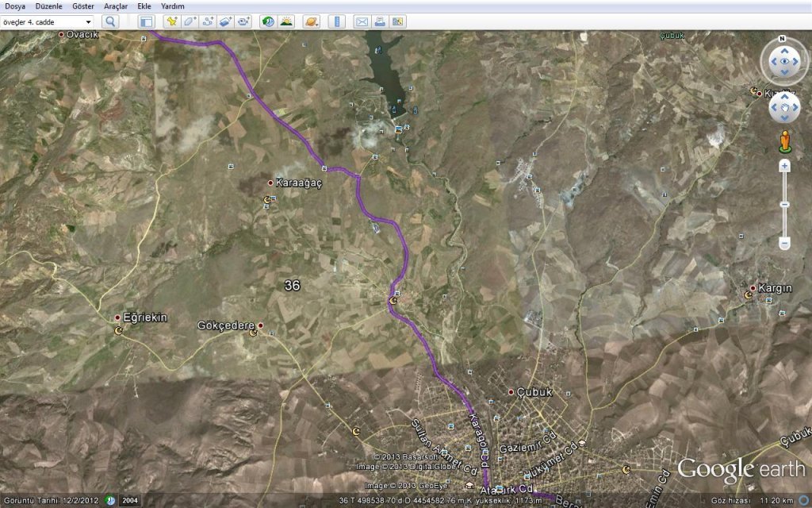Open the Dosya menu
Screen dimensions: 812x508
(x=15, y=6)
